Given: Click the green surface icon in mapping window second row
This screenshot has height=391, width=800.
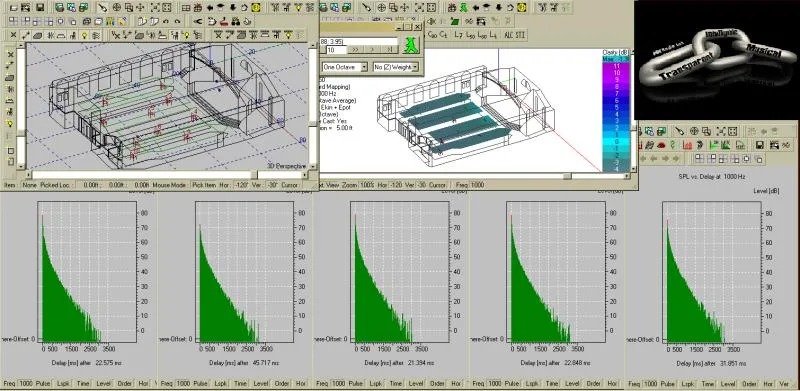Looking at the screenshot, I should [x=455, y=21].
